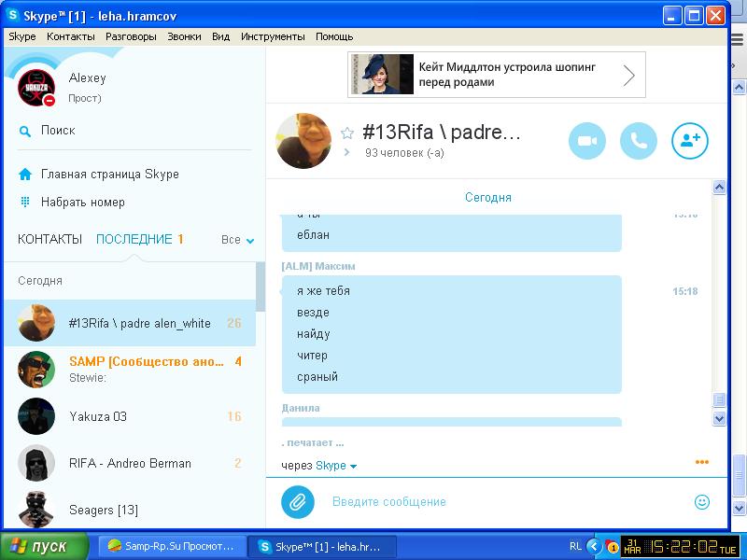Image resolution: width=747 pixels, height=560 pixels.
Task: Add people to the conversation
Action: click(690, 141)
